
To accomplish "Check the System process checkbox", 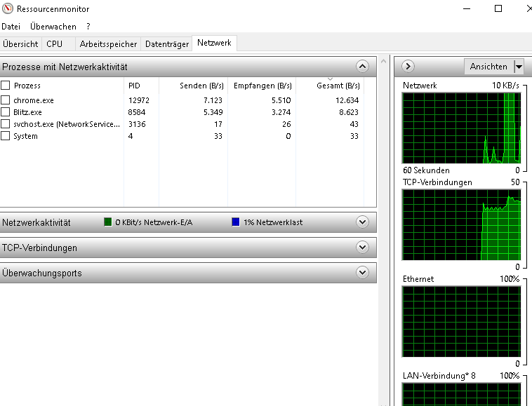I will (x=5, y=136).
